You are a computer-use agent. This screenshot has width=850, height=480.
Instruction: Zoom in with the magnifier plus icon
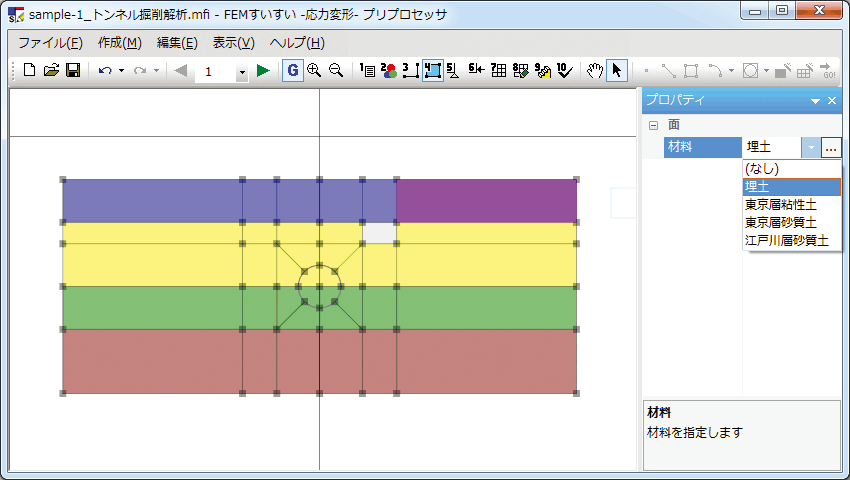point(314,71)
